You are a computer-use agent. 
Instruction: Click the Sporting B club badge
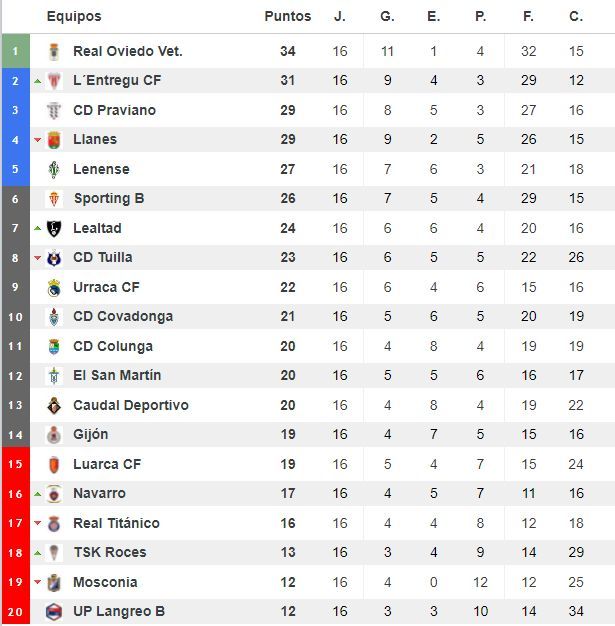pyautogui.click(x=54, y=198)
